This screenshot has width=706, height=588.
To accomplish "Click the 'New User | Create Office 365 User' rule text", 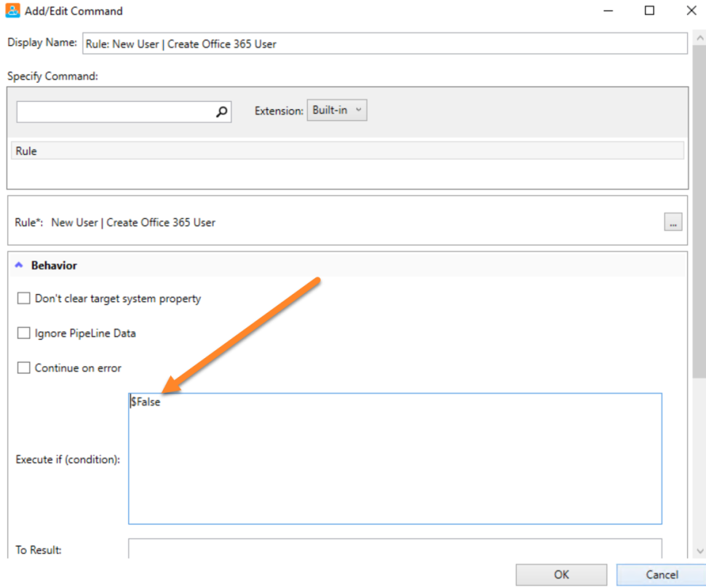I will [x=133, y=223].
